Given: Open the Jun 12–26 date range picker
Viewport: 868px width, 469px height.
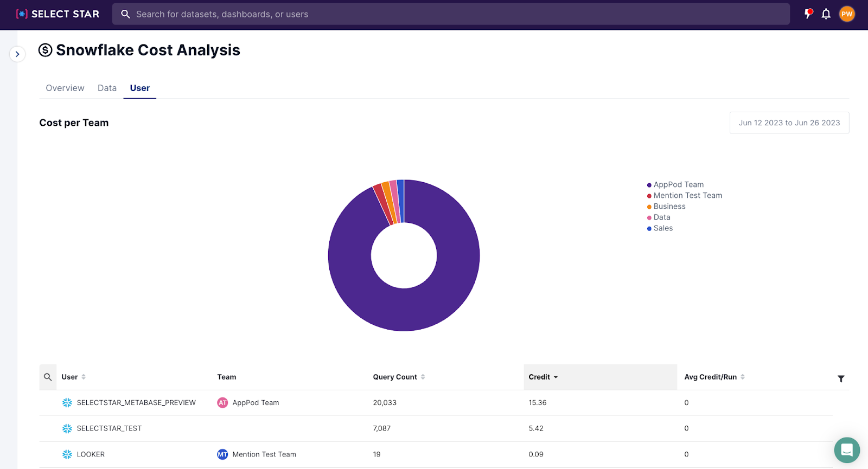Looking at the screenshot, I should [789, 123].
